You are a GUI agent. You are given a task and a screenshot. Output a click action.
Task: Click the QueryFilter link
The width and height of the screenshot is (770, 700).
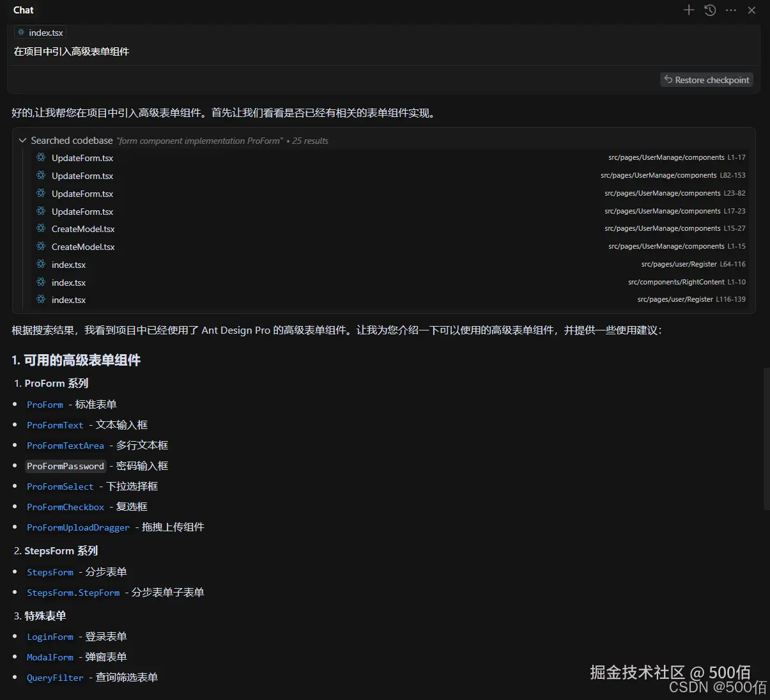[55, 677]
